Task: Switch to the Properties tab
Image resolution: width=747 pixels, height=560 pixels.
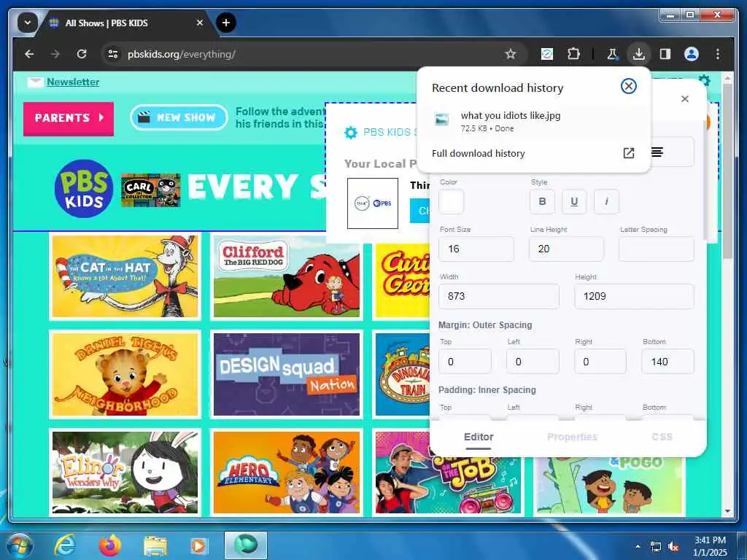Action: click(572, 437)
